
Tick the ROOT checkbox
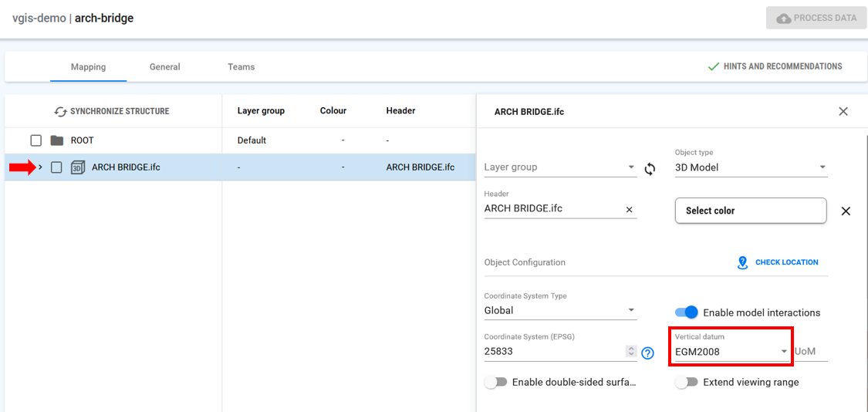click(x=36, y=140)
